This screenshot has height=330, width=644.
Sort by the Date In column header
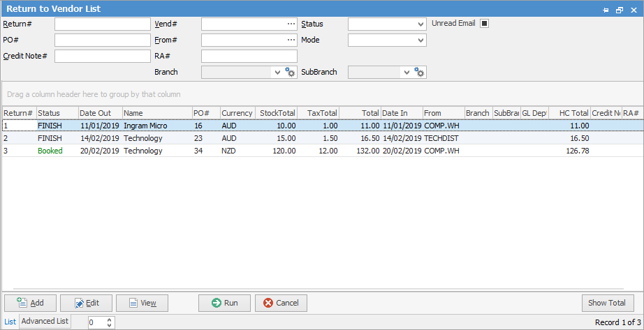(402, 113)
